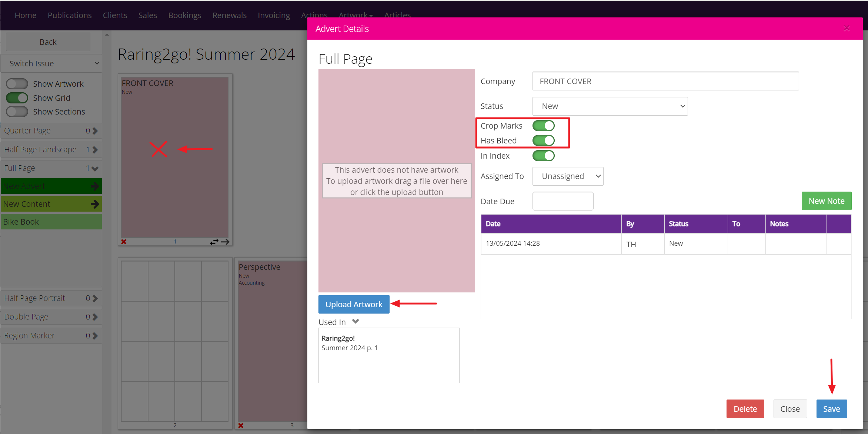Click the arrow icon on New Content row
This screenshot has height=434, width=868.
[x=95, y=204]
